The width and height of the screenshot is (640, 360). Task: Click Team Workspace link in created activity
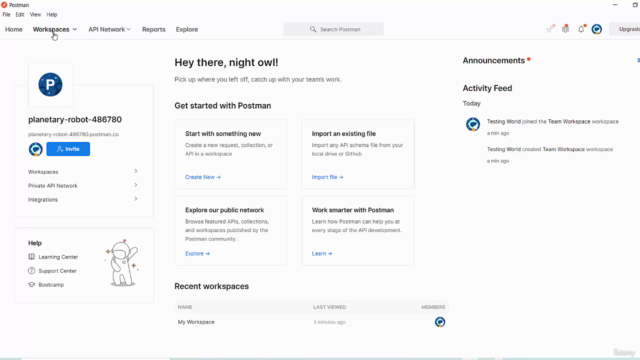click(x=564, y=149)
